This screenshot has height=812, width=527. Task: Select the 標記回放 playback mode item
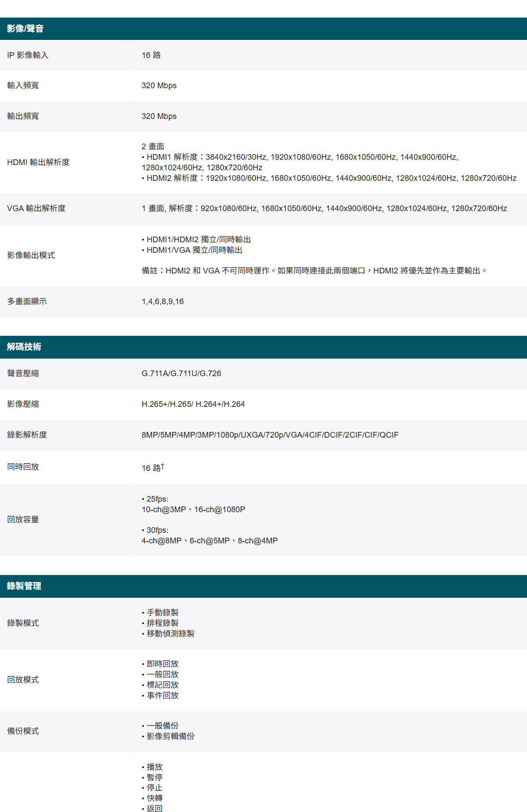(162, 685)
